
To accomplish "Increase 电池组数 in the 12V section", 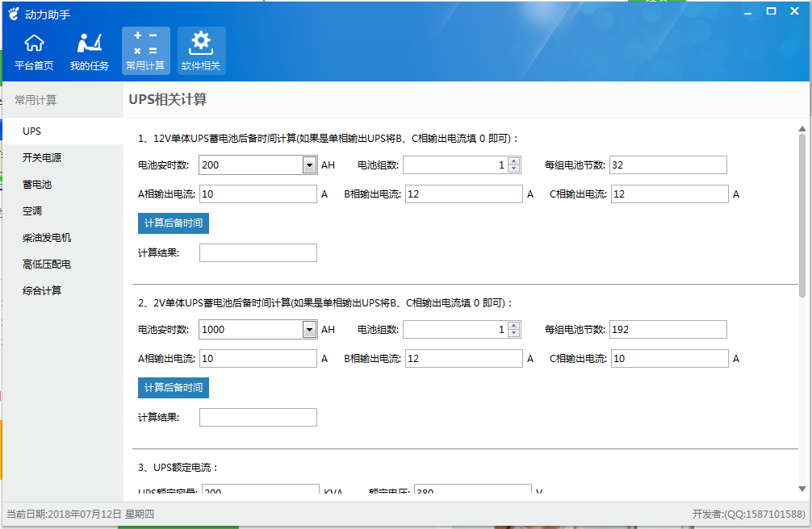I will (514, 161).
